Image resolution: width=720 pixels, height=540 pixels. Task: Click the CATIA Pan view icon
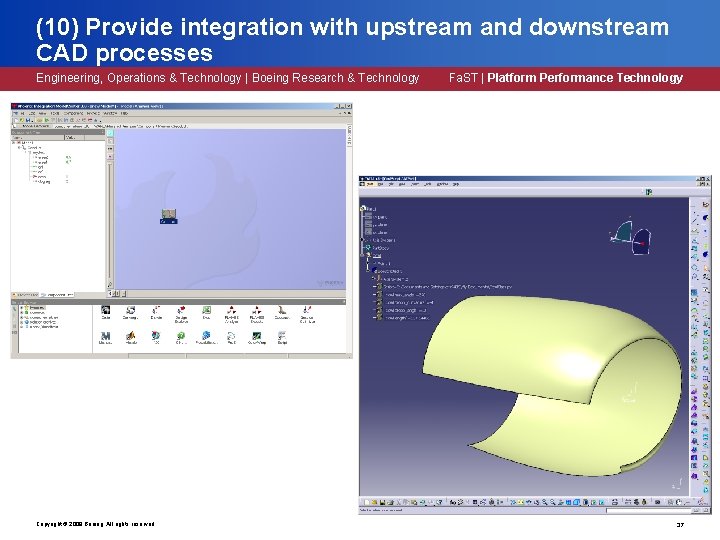click(x=529, y=502)
